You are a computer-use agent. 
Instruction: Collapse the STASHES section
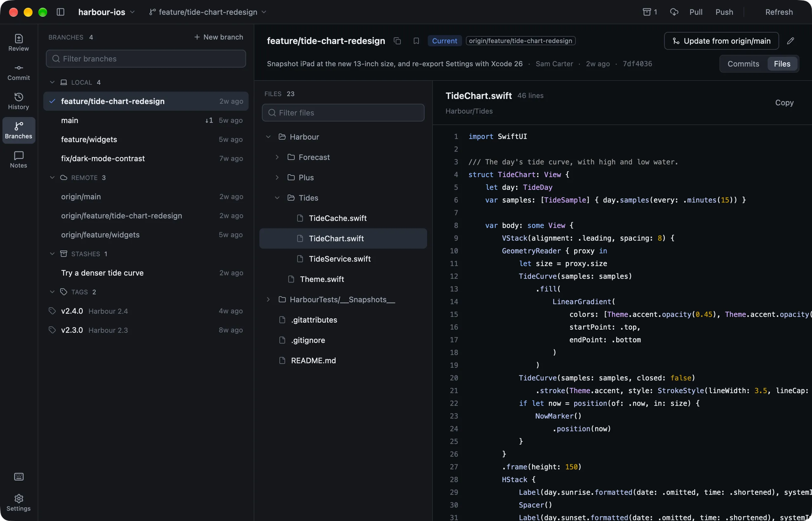52,254
